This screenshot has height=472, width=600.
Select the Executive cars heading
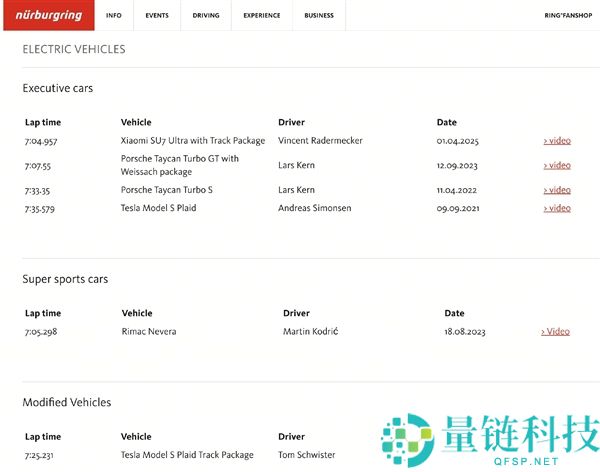click(x=58, y=88)
